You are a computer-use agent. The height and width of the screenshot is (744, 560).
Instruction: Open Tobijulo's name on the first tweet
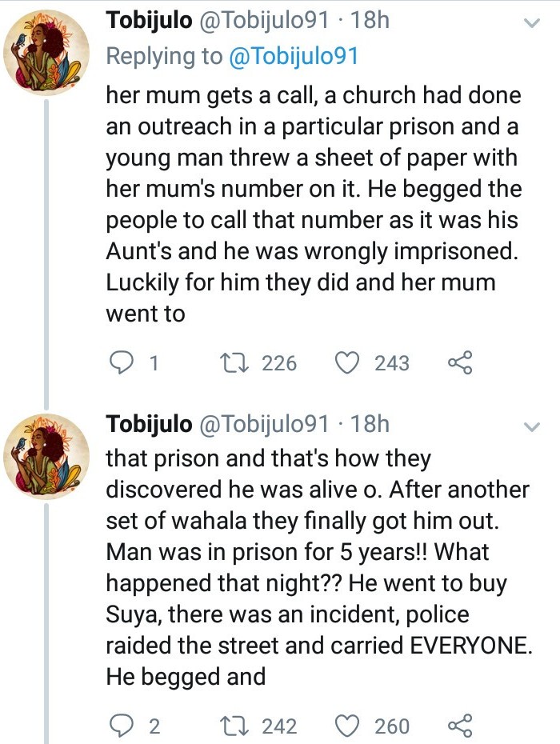[x=149, y=22]
